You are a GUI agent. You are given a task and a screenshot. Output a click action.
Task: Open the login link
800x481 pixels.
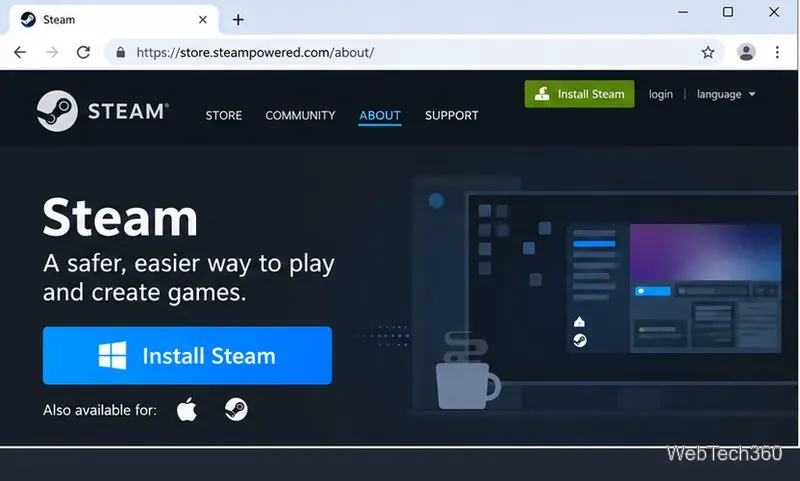660,94
